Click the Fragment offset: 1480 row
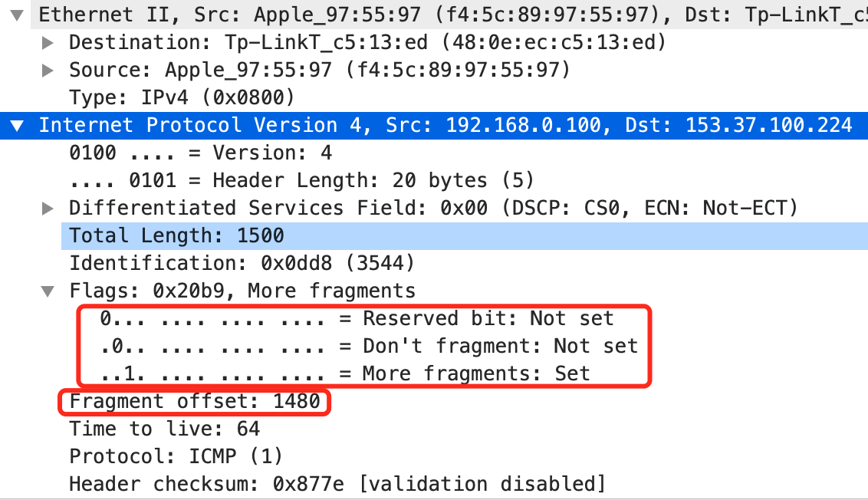The image size is (868, 500). pyautogui.click(x=194, y=402)
